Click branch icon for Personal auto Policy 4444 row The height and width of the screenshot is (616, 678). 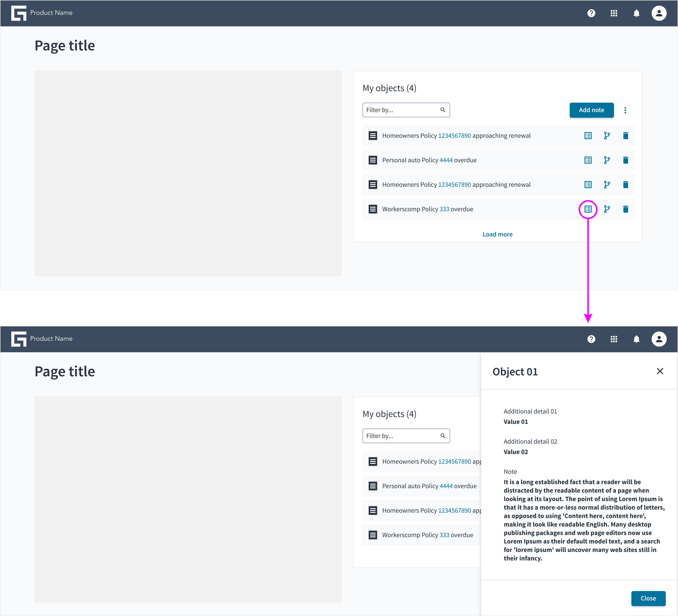pos(607,160)
